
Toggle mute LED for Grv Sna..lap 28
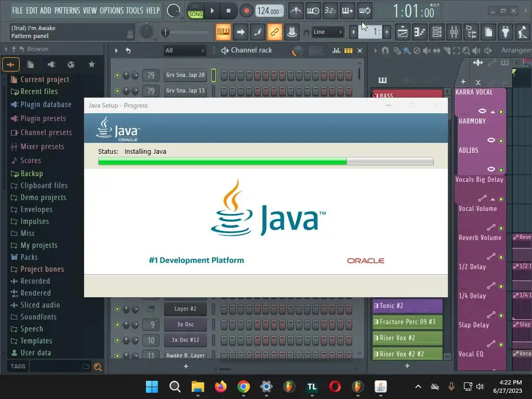tap(117, 75)
